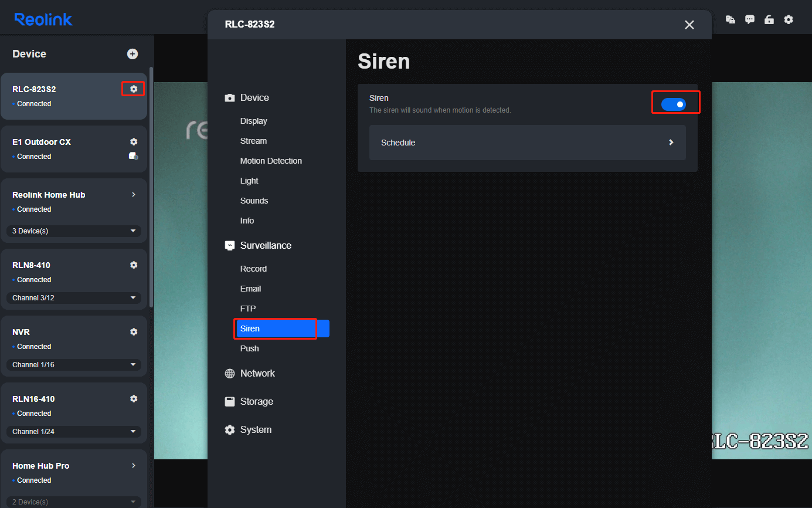Image resolution: width=812 pixels, height=508 pixels.
Task: Click the battery status icon under E1 Outdoor CX
Action: (134, 156)
